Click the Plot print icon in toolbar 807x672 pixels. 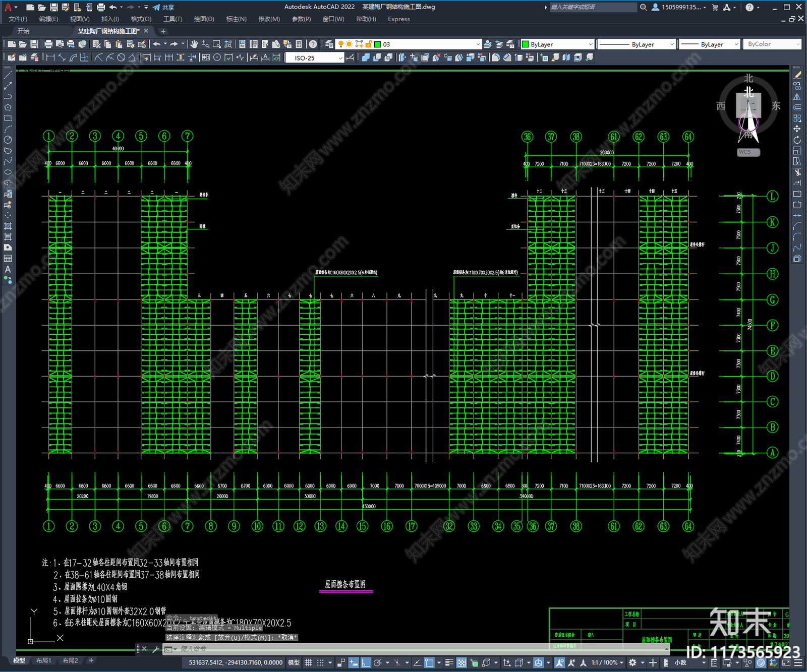click(48, 44)
